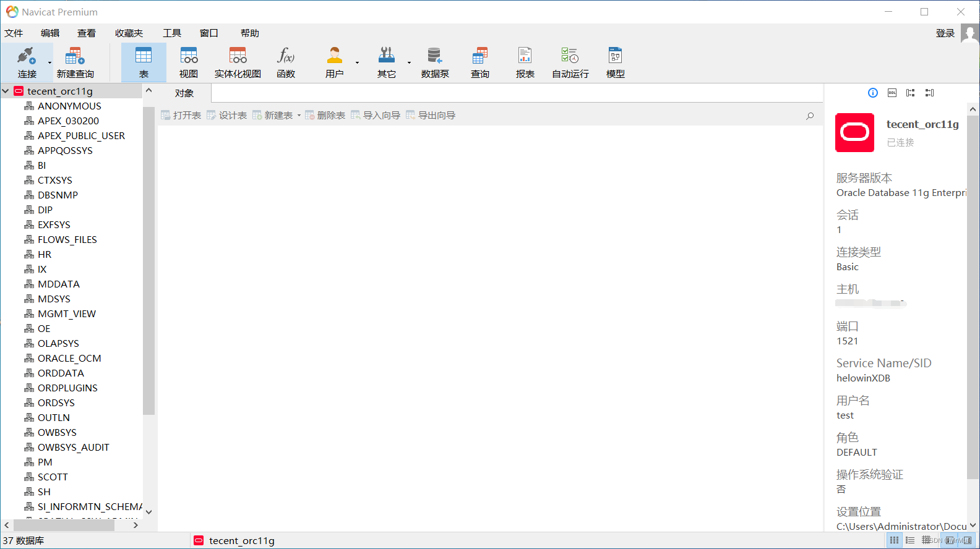
Task: Open the Edit (编辑) menu
Action: (x=50, y=33)
